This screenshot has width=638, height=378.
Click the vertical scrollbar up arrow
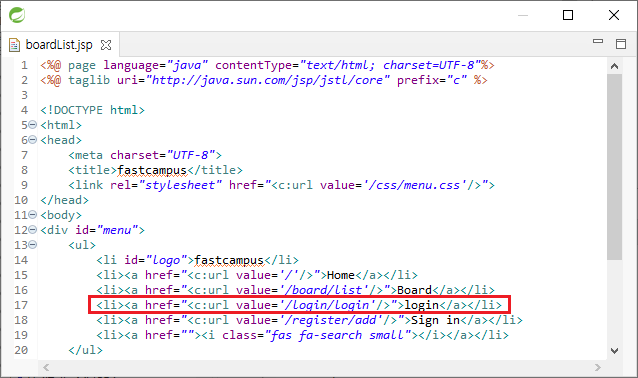point(614,66)
